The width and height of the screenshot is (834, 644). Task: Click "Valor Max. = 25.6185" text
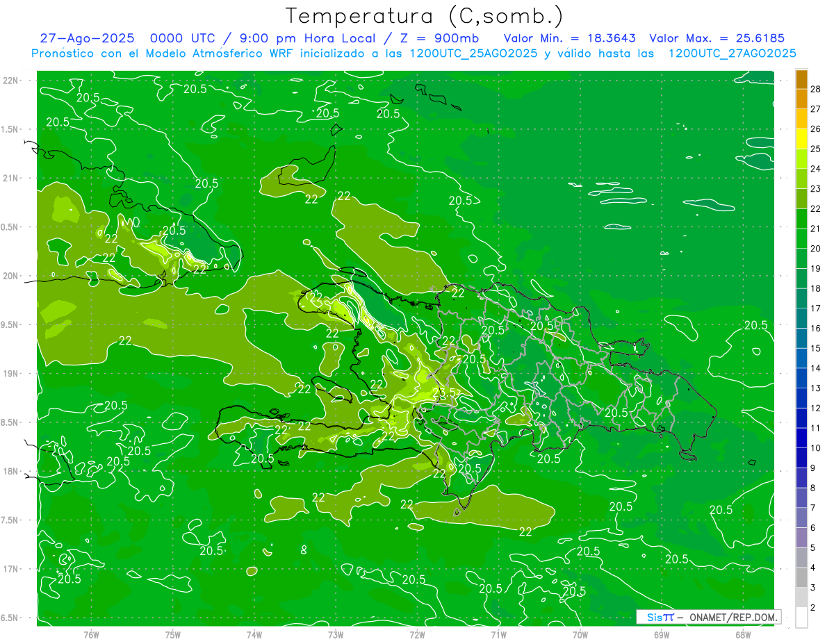717,39
